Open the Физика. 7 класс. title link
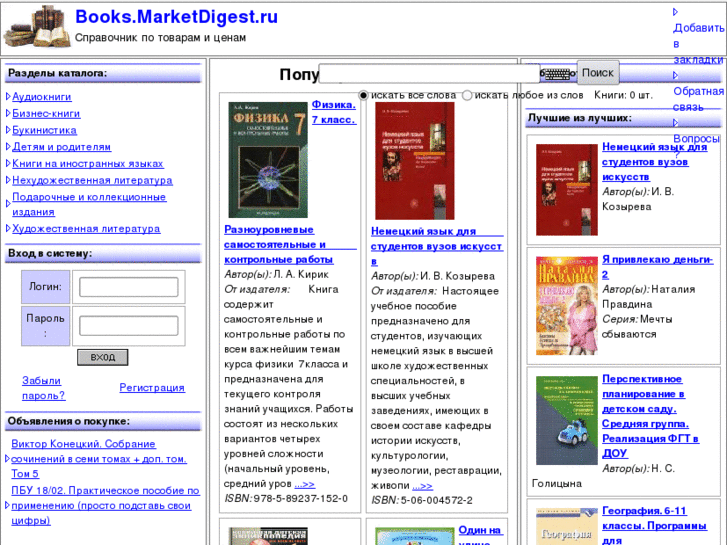The image size is (727, 545). point(334,112)
